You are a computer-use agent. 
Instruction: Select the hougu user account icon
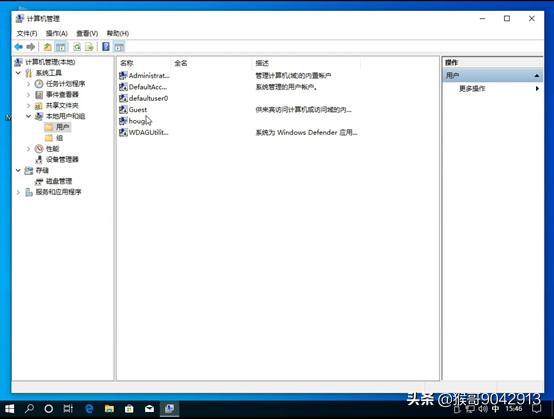tap(123, 121)
